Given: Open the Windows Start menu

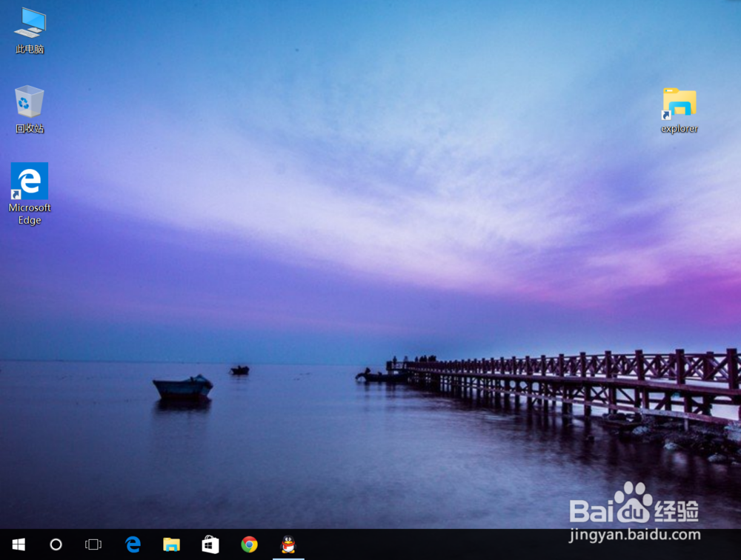Looking at the screenshot, I should [19, 544].
